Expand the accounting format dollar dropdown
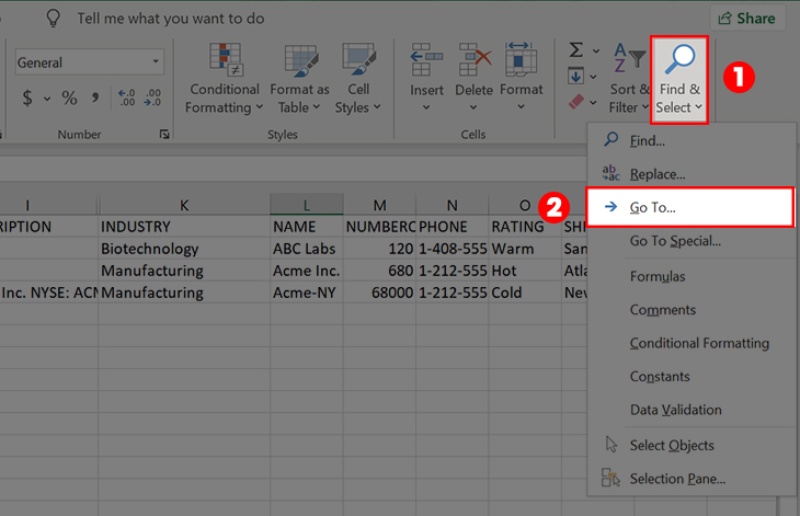Viewport: 800px width, 516px height. click(x=48, y=98)
